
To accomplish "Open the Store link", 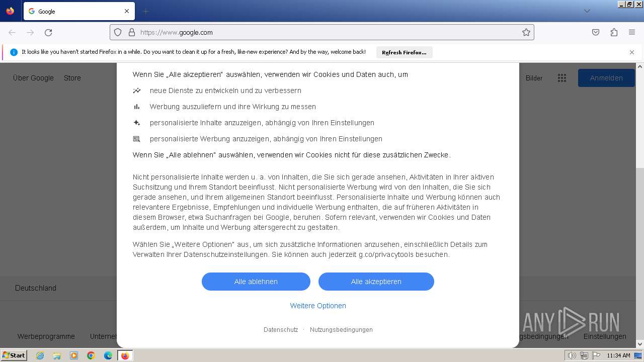I will coord(72,78).
